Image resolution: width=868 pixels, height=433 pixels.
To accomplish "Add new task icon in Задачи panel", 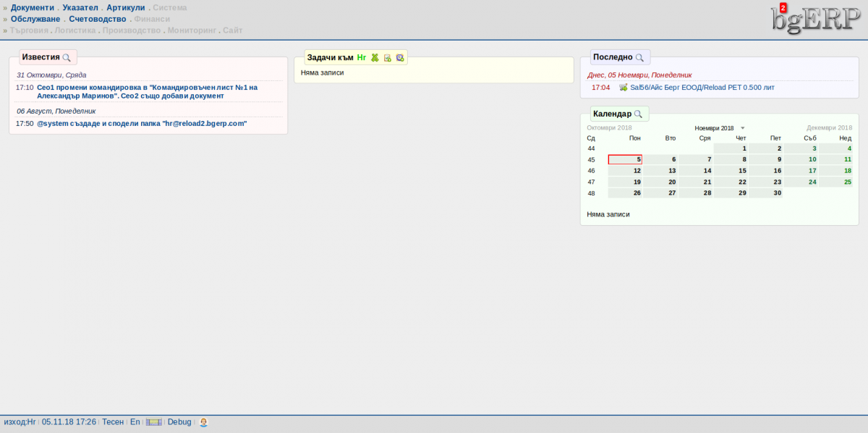I will tap(387, 57).
